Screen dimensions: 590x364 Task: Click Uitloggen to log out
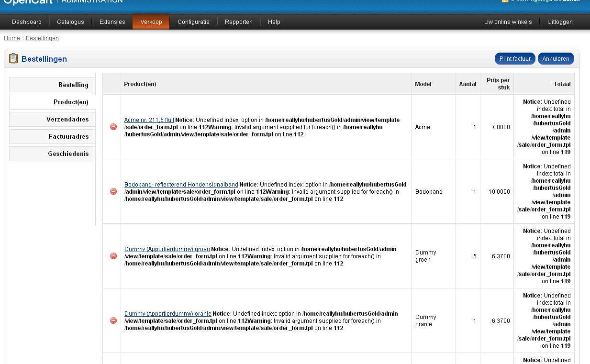point(560,22)
